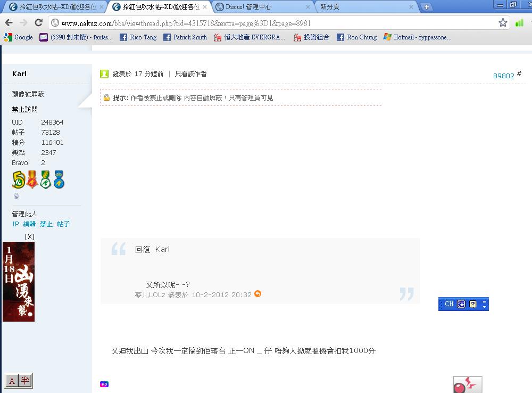Close the ad banner with [X]
Viewport: 532px width, 393px height.
pos(30,237)
